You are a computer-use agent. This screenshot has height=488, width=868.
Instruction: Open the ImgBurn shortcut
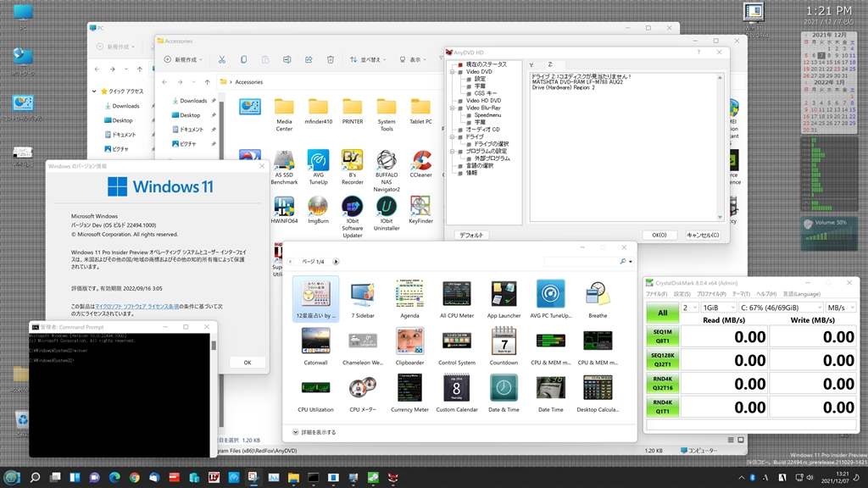[x=318, y=206]
